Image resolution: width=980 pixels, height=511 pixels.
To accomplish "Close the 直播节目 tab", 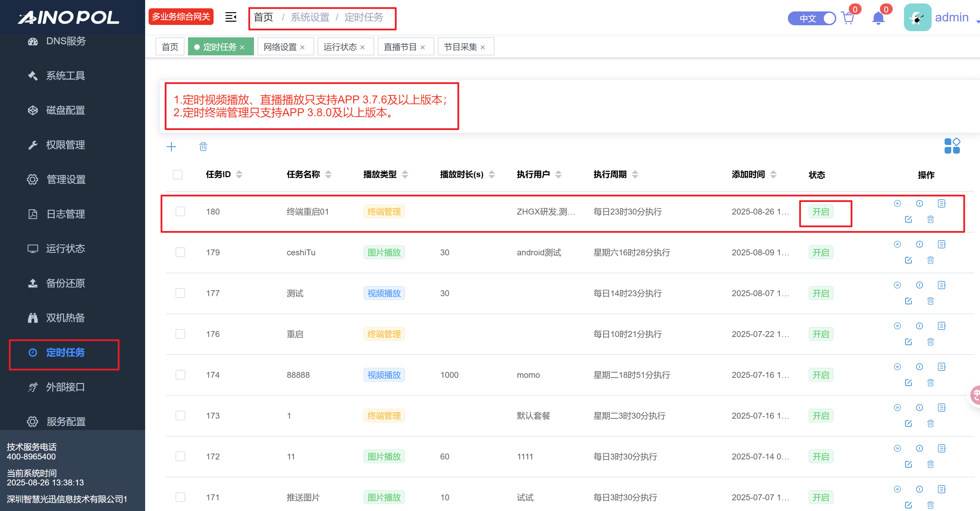I will 422,47.
